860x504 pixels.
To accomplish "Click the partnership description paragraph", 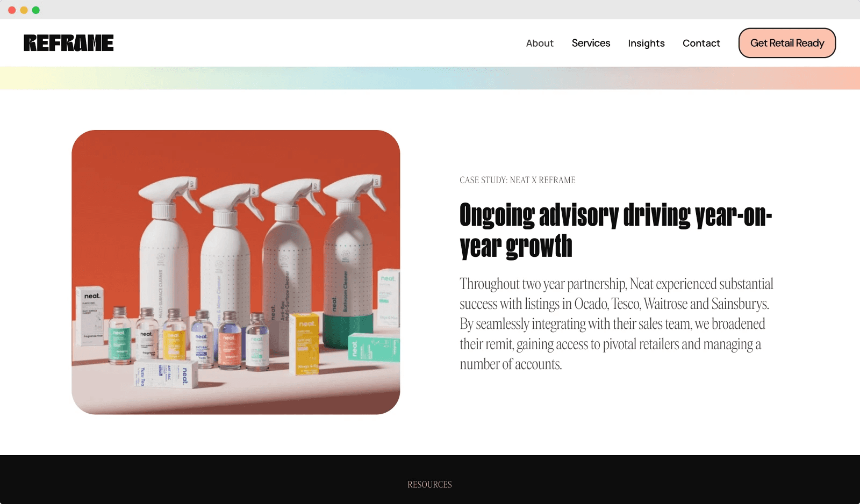I will pos(615,323).
